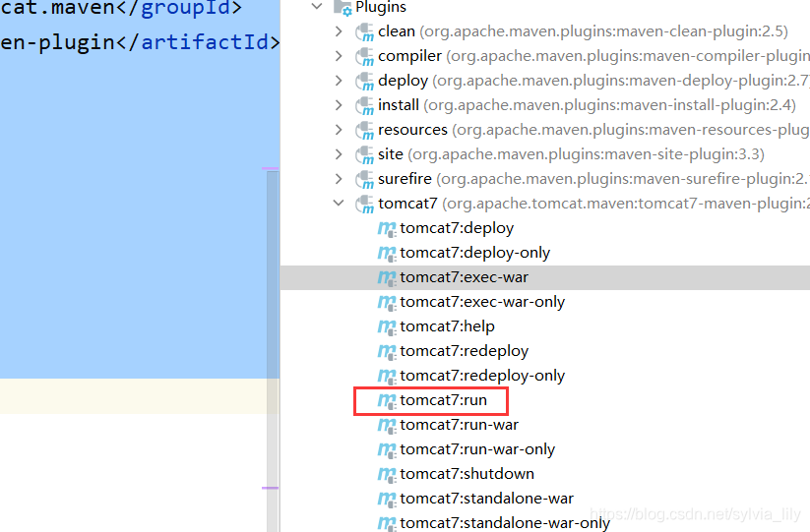Expand the site plugin node
This screenshot has width=810, height=532.
(339, 154)
